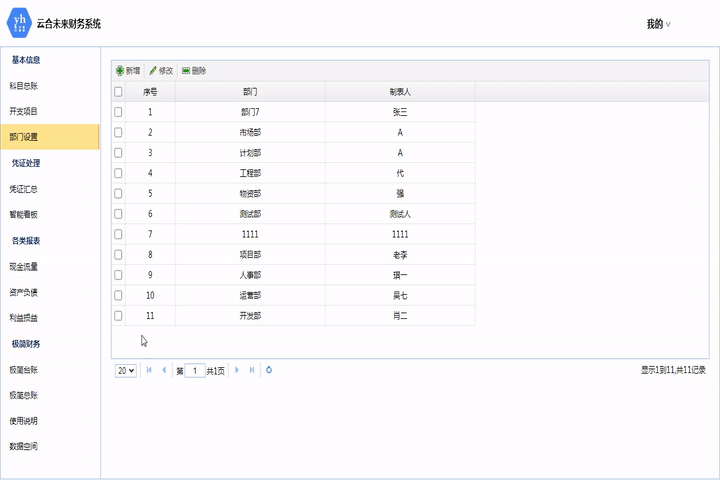Click the hexagon app logo
This screenshot has width=720, height=480.
click(19, 22)
